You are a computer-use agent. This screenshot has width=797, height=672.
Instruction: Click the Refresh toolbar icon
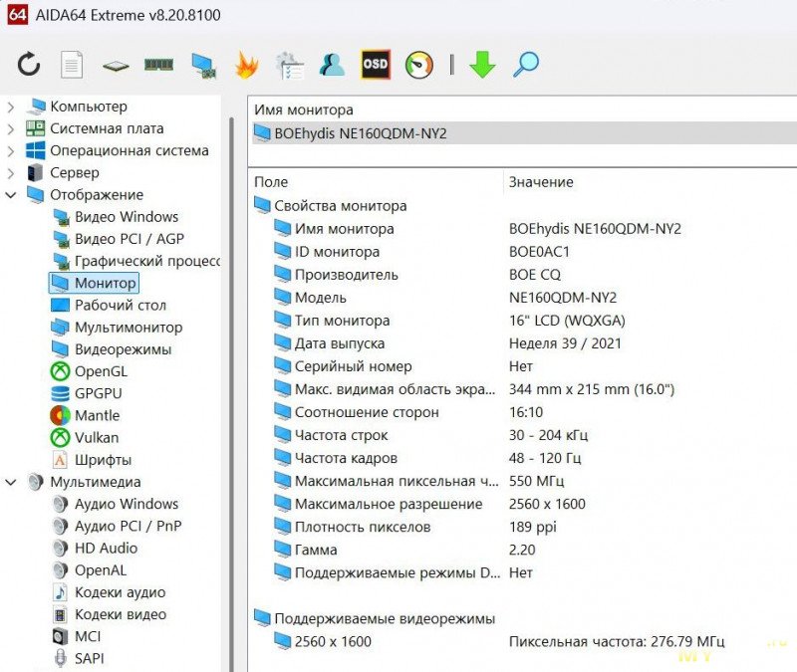[29, 66]
